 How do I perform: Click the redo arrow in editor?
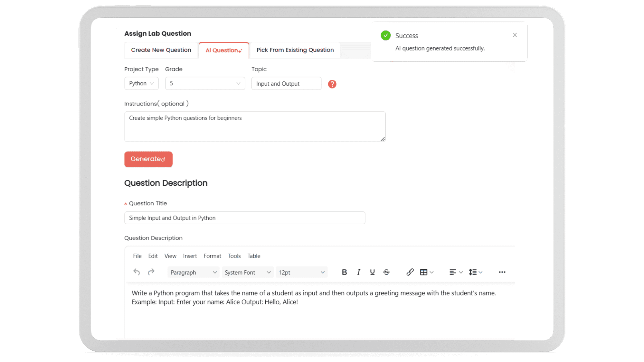pyautogui.click(x=151, y=272)
